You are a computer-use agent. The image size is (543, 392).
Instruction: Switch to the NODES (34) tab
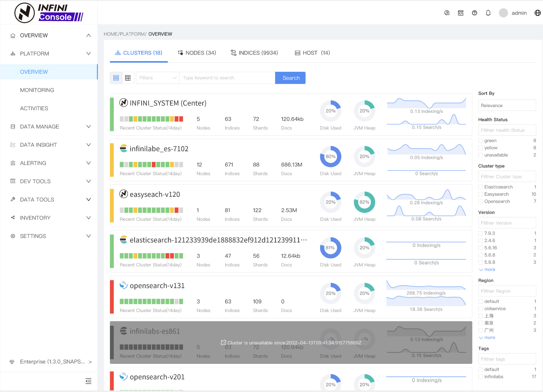197,53
